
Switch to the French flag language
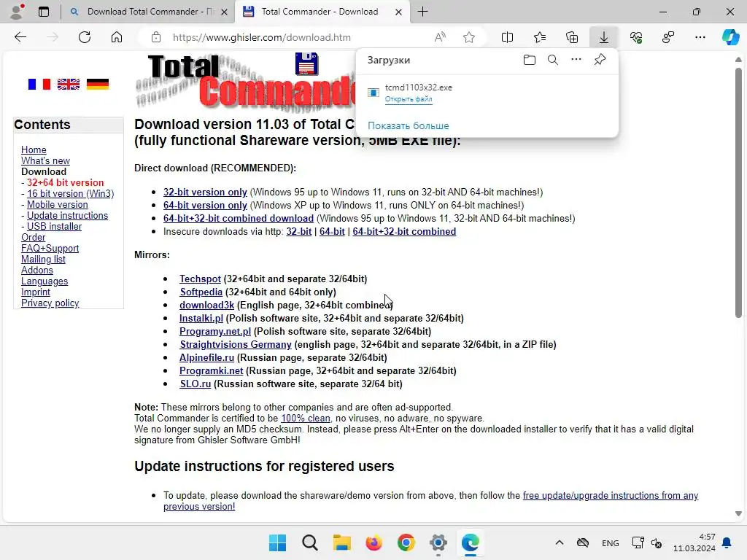(39, 85)
